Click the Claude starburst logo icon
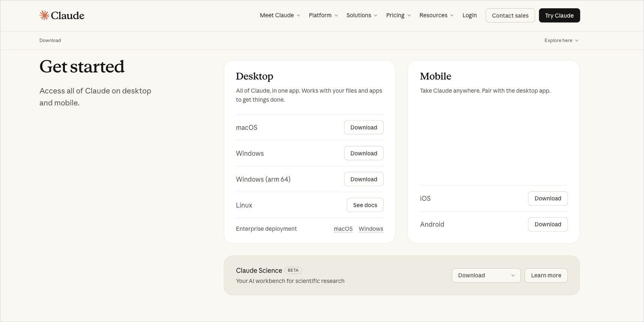Viewport: 644px width, 322px height. (x=44, y=15)
